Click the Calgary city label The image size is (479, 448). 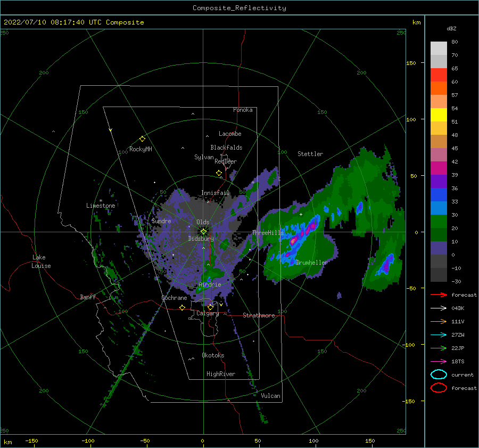pos(208,313)
